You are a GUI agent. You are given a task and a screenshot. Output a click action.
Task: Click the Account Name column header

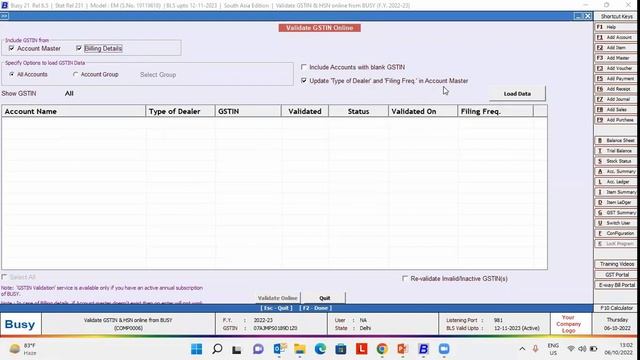73,111
